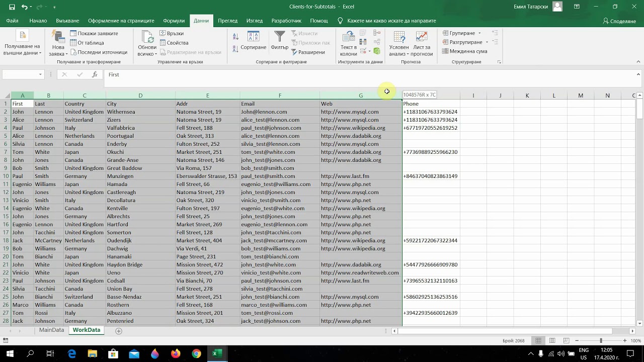644x362 pixels.
Task: Click the Undo arrow icon
Action: point(25,7)
